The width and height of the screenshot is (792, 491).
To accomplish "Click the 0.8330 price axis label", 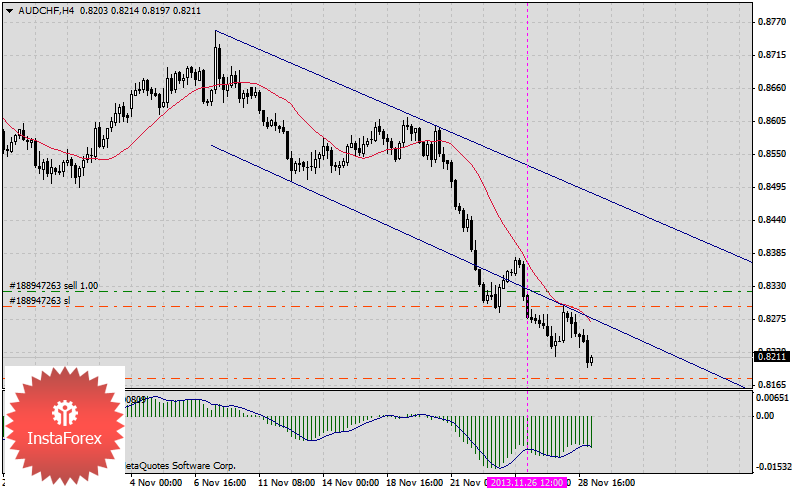I will pyautogui.click(x=770, y=286).
